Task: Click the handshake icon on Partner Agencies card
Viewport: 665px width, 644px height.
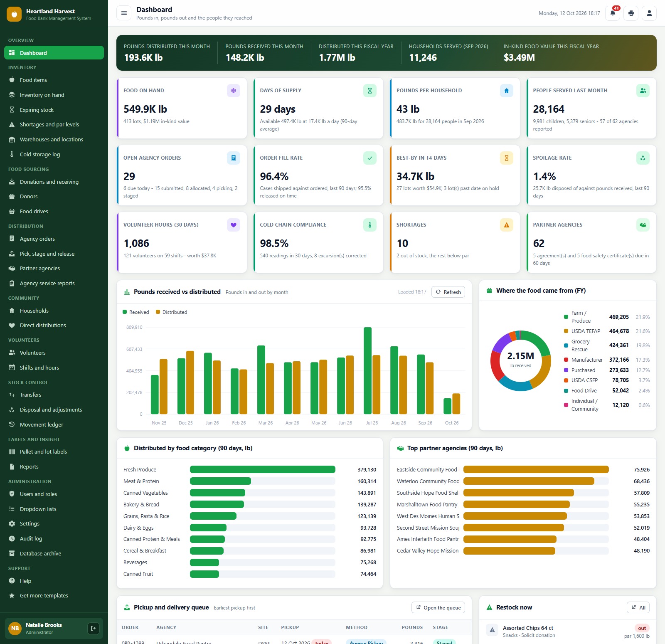Action: tap(643, 225)
